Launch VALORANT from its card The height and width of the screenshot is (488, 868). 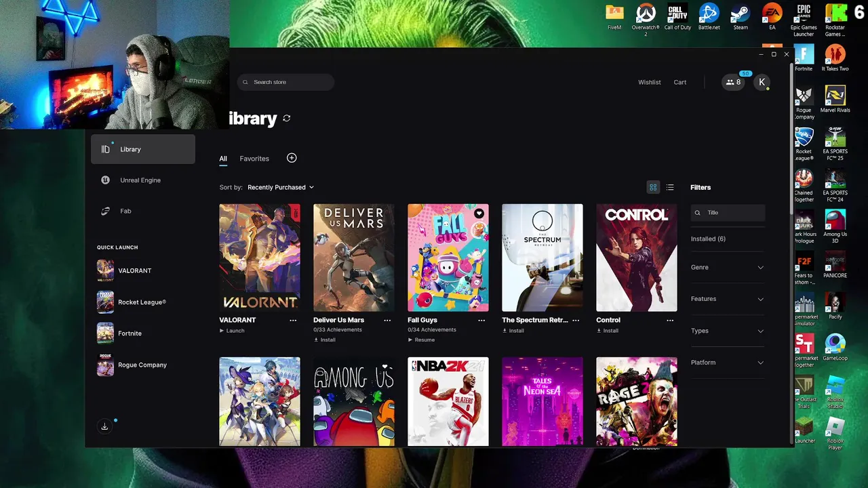tap(232, 331)
